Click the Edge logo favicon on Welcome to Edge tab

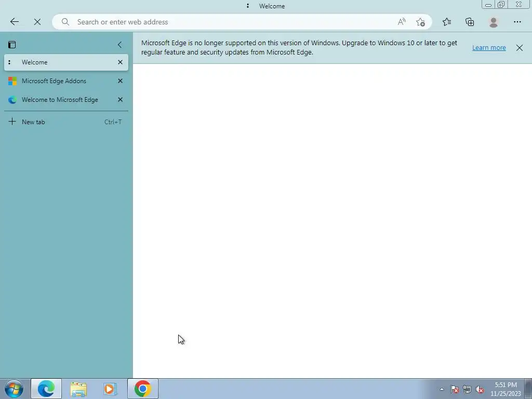pyautogui.click(x=12, y=100)
